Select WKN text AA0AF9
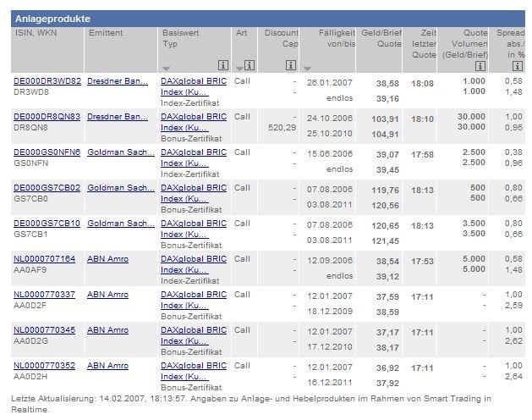 pyautogui.click(x=30, y=270)
